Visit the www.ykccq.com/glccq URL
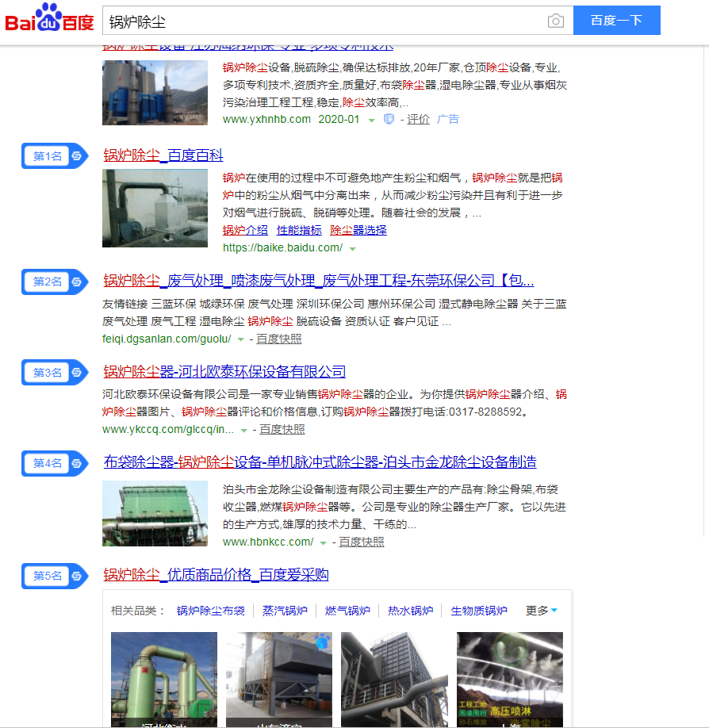The image size is (709, 728). tap(168, 430)
